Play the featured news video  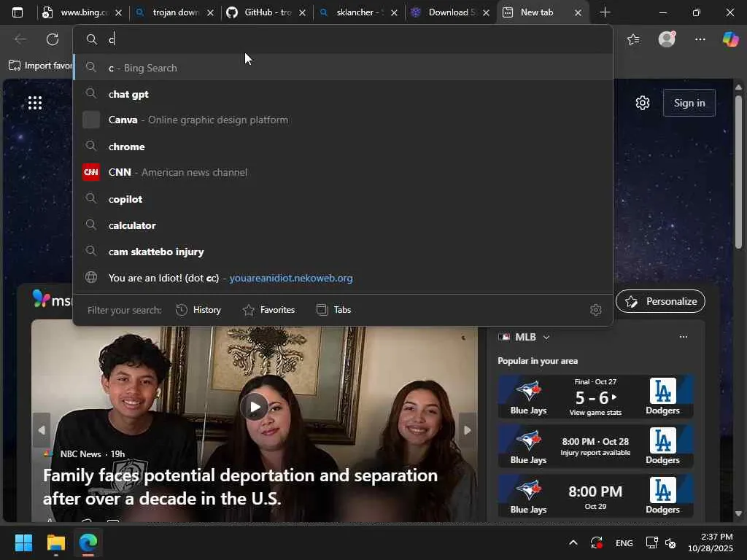(255, 407)
